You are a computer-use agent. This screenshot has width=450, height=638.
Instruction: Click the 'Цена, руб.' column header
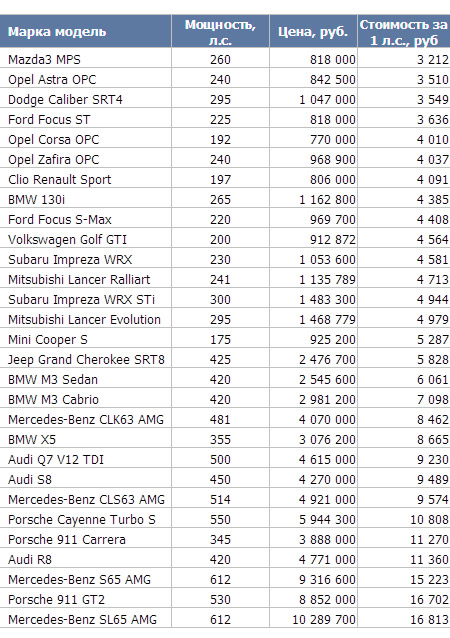click(x=313, y=32)
